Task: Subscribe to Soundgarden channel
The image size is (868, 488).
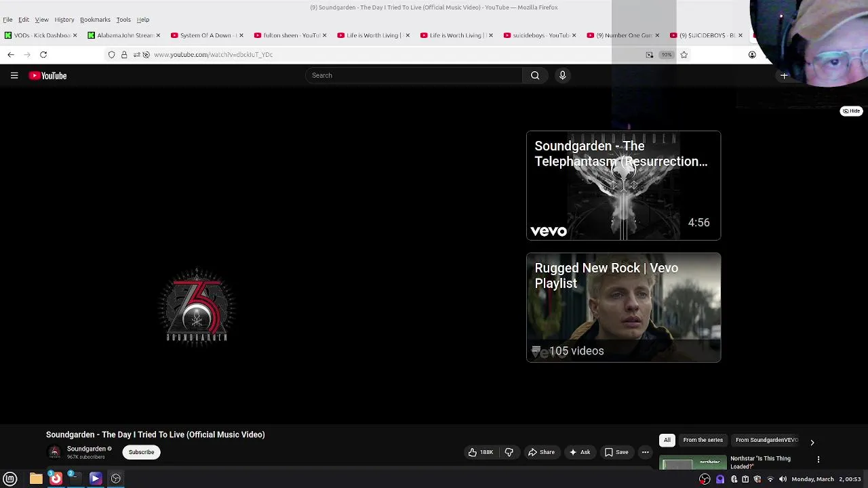Action: coord(141,452)
